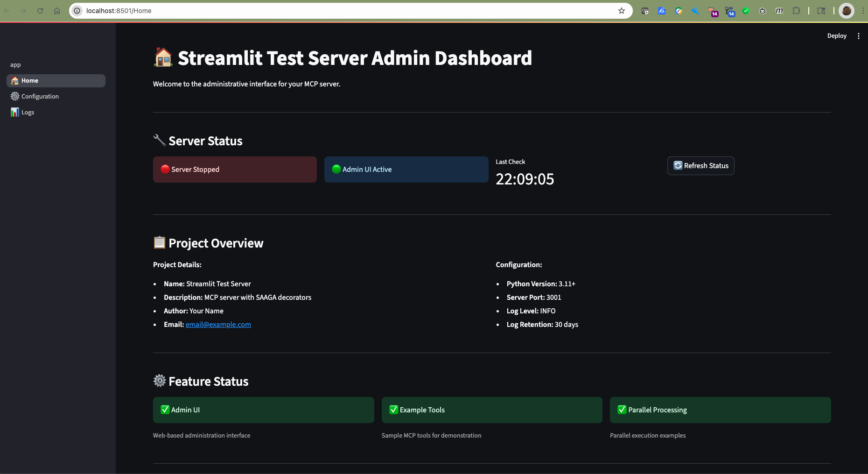This screenshot has width=868, height=474.
Task: Switch to the Configuration page
Action: click(x=40, y=96)
